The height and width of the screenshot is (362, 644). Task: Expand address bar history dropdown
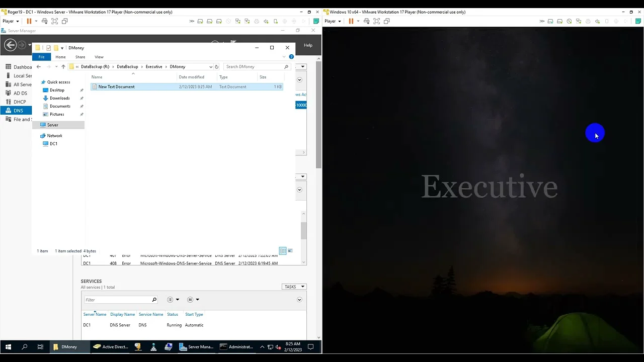coord(210,67)
